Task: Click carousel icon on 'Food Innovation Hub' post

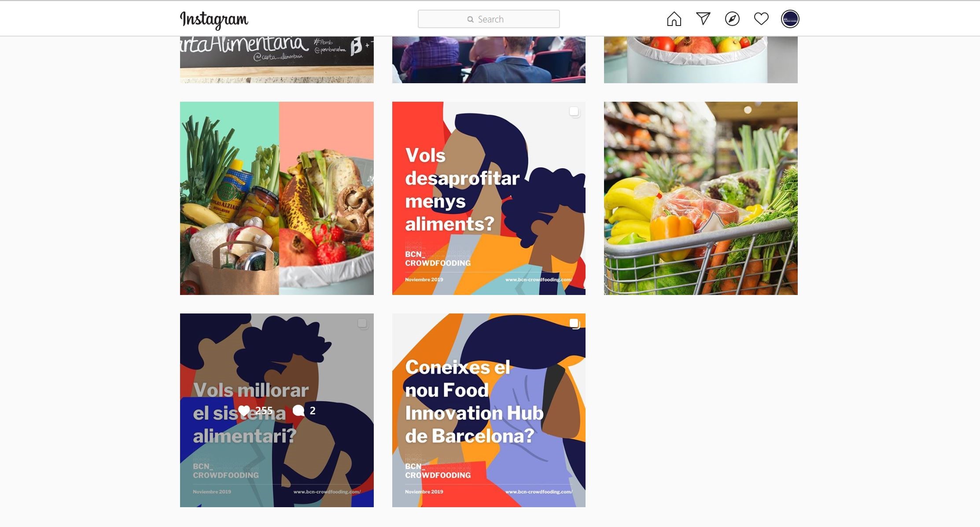Action: coord(575,324)
